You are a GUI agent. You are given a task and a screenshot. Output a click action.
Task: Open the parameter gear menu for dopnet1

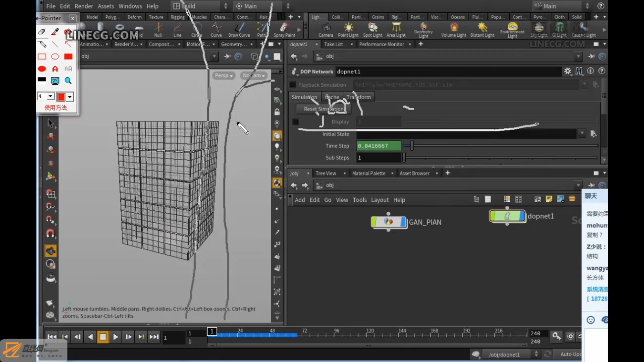click(x=568, y=71)
